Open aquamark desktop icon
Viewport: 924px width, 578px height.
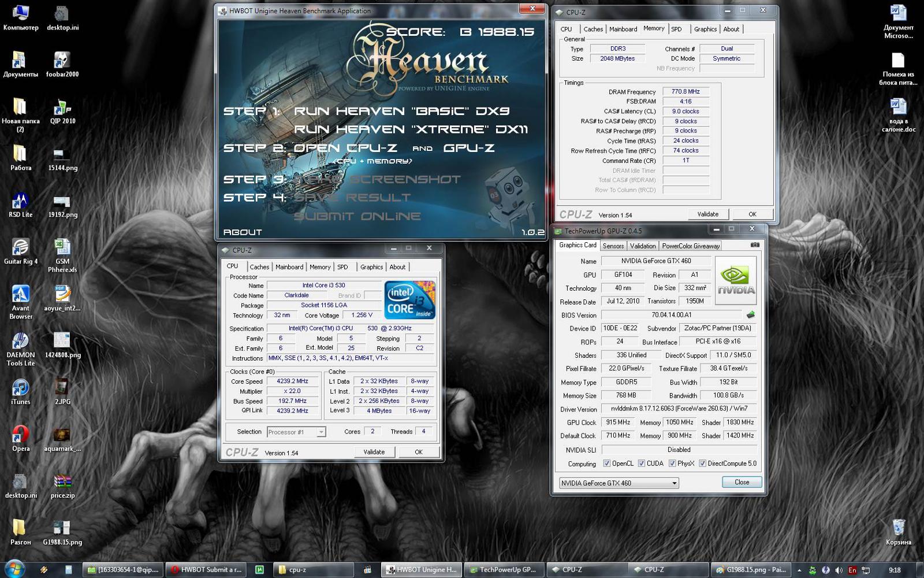[x=62, y=438]
